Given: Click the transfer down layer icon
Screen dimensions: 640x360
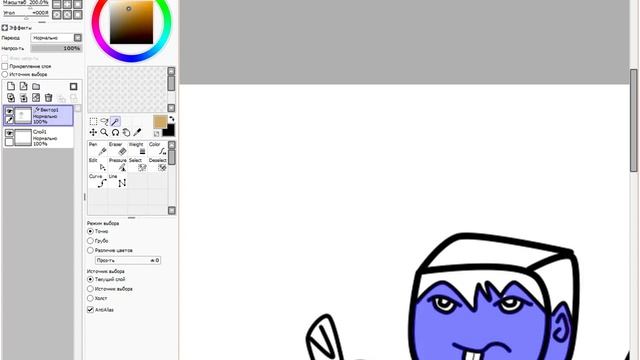Looking at the screenshot, I should [x=11, y=98].
